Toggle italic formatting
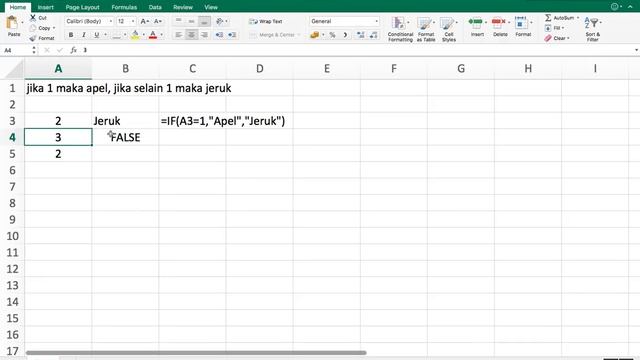This screenshot has height=360, width=640. click(84, 35)
